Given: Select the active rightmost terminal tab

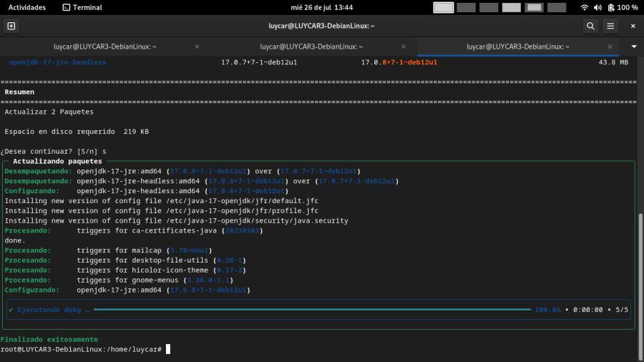Looking at the screenshot, I should point(517,47).
